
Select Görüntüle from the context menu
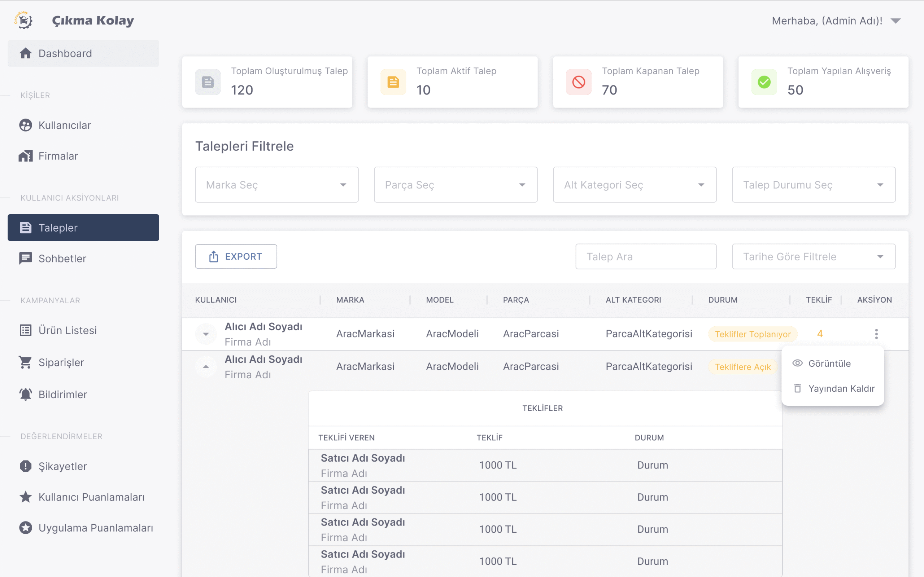pyautogui.click(x=829, y=363)
